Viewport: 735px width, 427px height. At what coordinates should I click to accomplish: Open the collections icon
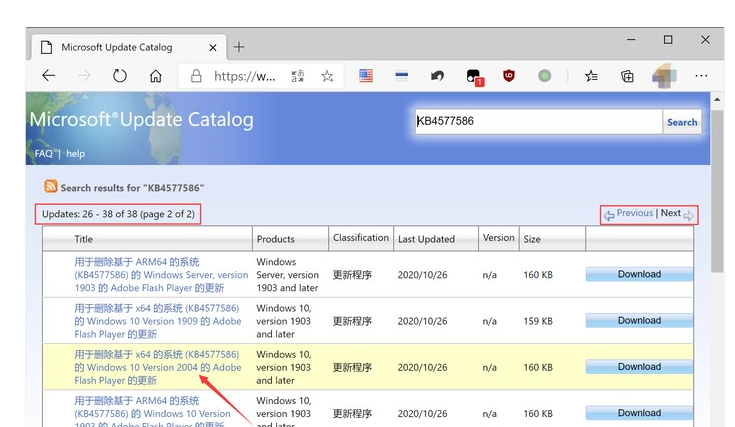627,75
